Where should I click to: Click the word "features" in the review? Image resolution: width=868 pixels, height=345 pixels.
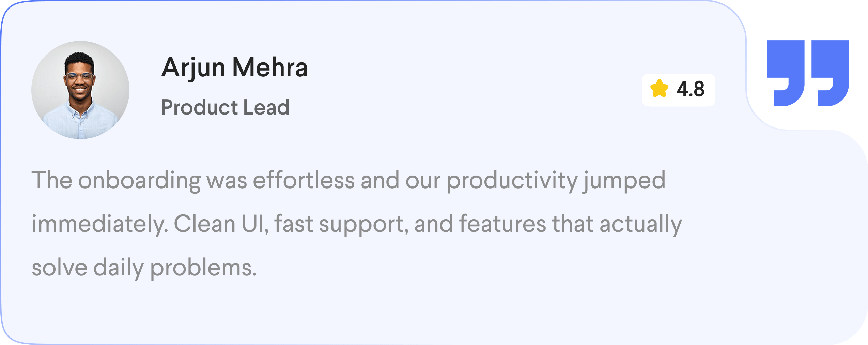pyautogui.click(x=502, y=224)
